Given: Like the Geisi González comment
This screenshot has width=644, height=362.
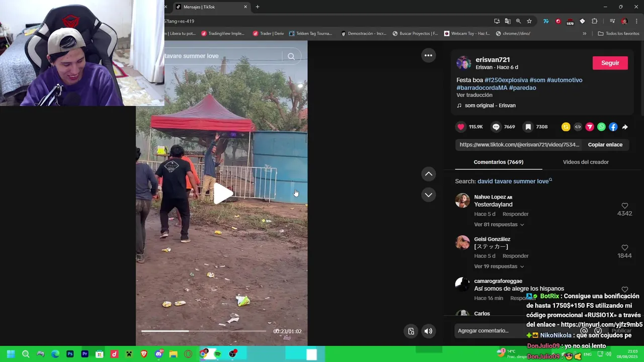Looking at the screenshot, I should (x=624, y=248).
